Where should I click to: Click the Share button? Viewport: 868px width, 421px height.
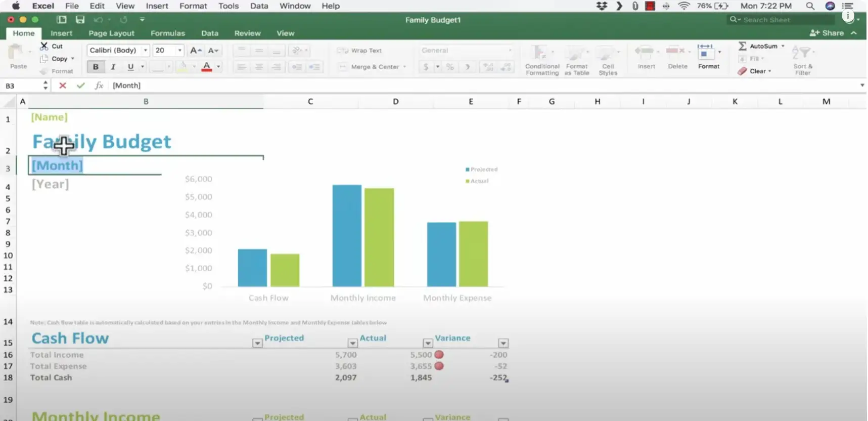pos(827,33)
